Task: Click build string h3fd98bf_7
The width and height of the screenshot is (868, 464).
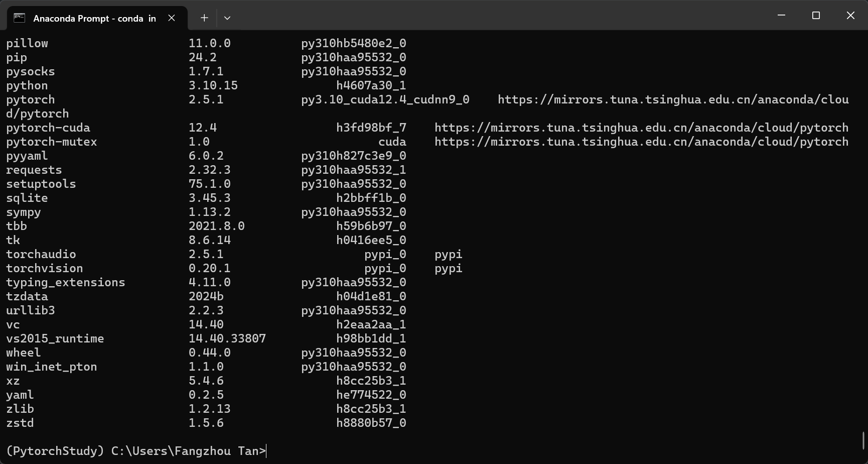Action: [371, 128]
